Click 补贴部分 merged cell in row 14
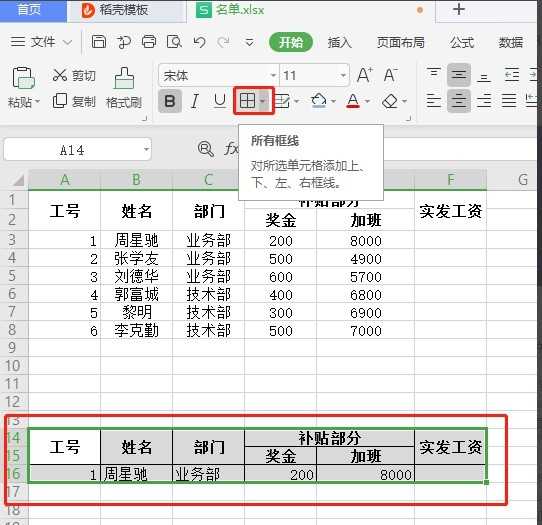542x525 pixels. [x=329, y=438]
